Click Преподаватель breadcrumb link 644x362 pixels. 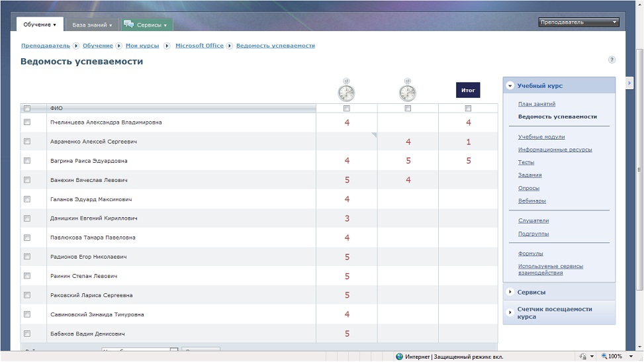point(46,46)
